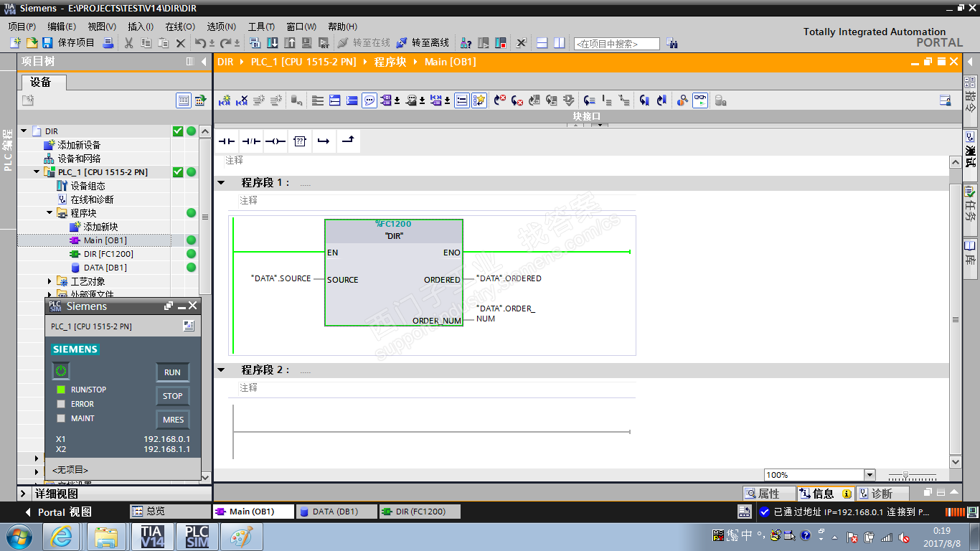Toggle network comments display
The height and width of the screenshot is (551, 980).
point(369,100)
